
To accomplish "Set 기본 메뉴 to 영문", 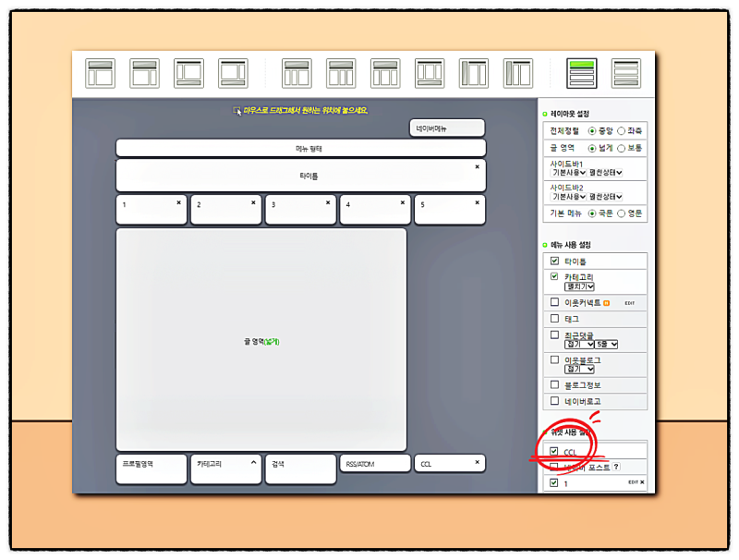I will tap(621, 213).
